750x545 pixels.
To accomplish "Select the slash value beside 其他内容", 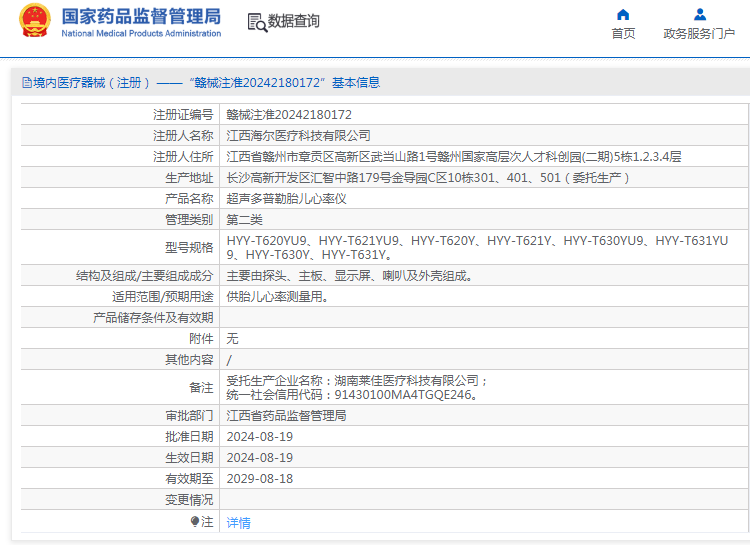I will coord(229,360).
